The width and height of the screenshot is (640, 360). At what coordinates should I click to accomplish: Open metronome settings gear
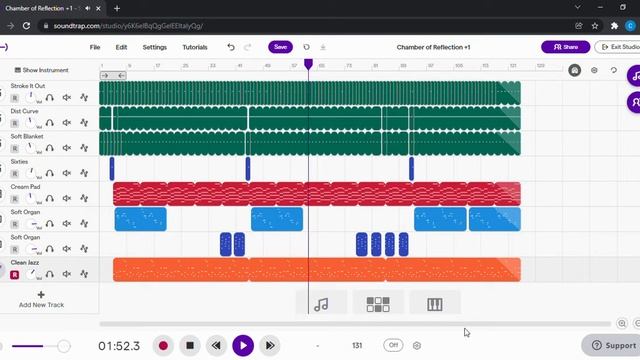[x=417, y=346]
